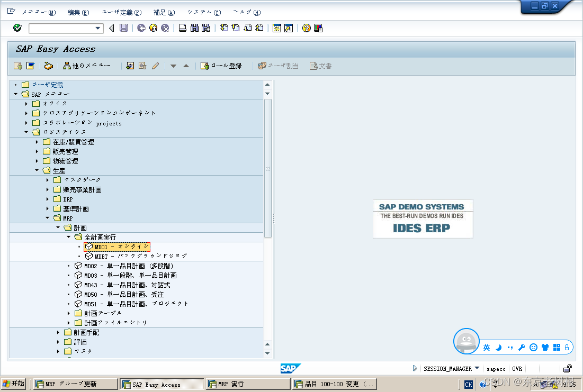Image resolution: width=583 pixels, height=392 pixels.
Task: Go to first page icon
Action: (224, 28)
